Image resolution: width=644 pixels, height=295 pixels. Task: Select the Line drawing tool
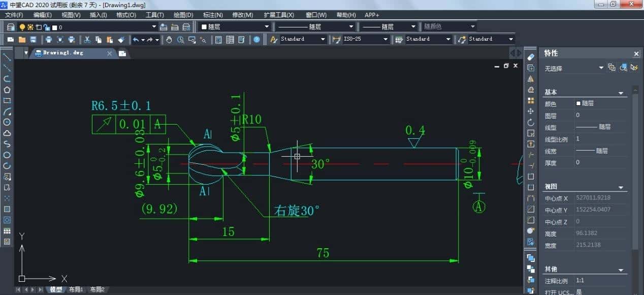(x=7, y=57)
